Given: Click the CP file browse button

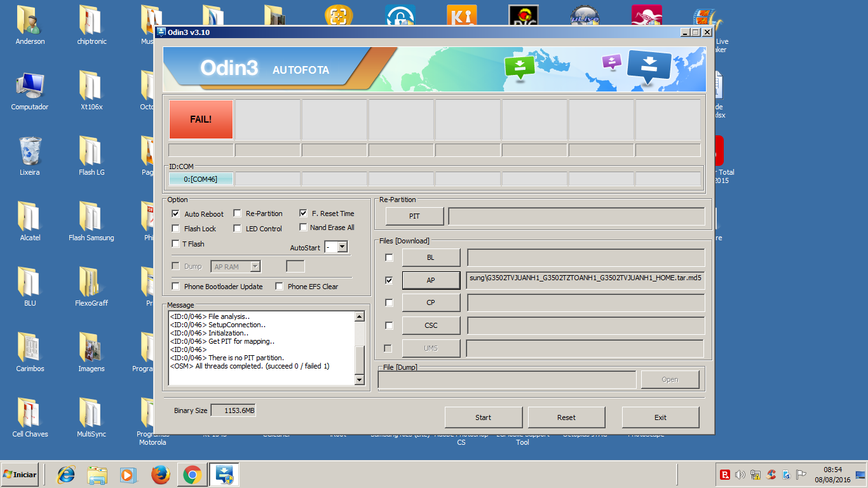Looking at the screenshot, I should pos(431,302).
